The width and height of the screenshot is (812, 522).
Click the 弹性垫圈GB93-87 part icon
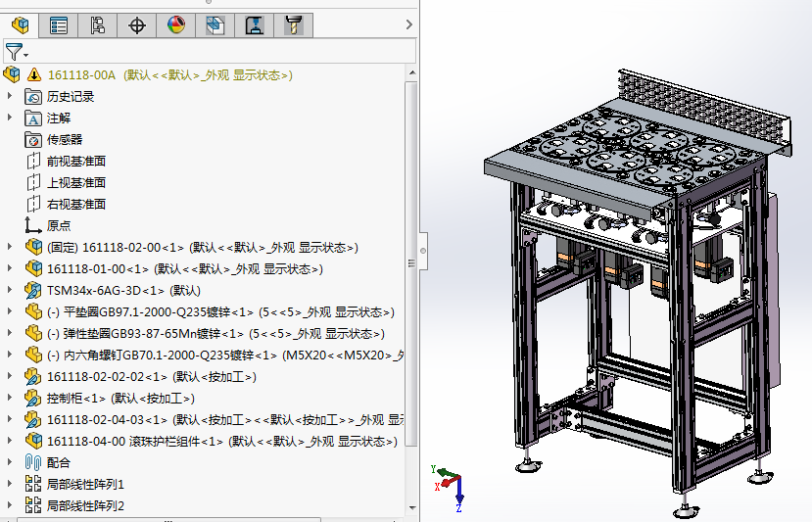click(33, 334)
